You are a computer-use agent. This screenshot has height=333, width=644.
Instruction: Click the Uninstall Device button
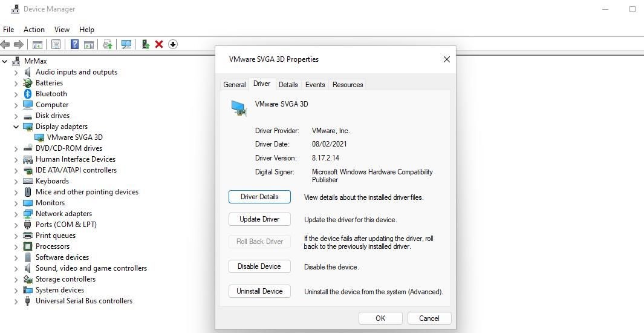pyautogui.click(x=259, y=291)
